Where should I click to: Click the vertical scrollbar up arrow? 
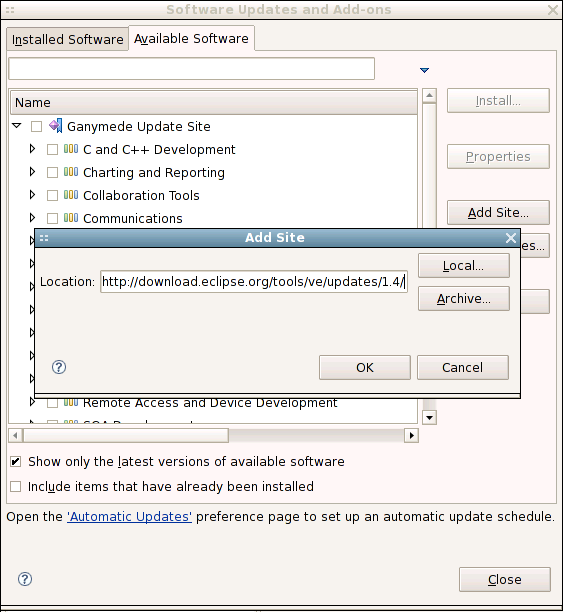coord(429,96)
